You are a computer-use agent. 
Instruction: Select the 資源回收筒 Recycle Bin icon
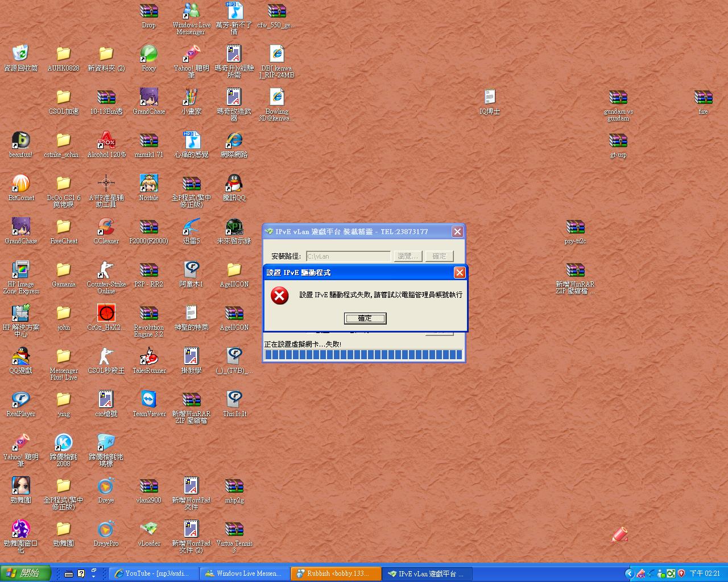pyautogui.click(x=21, y=54)
